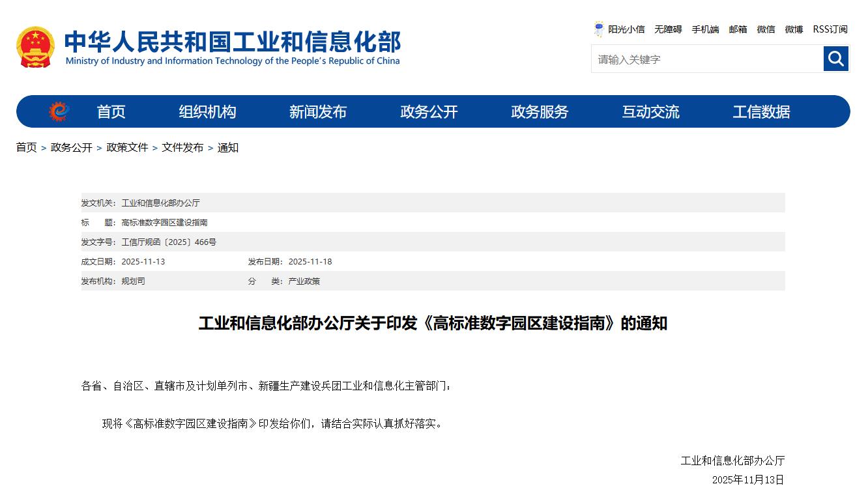The image size is (868, 499).
Task: Subscribe via RSS订阅 link
Action: point(830,29)
